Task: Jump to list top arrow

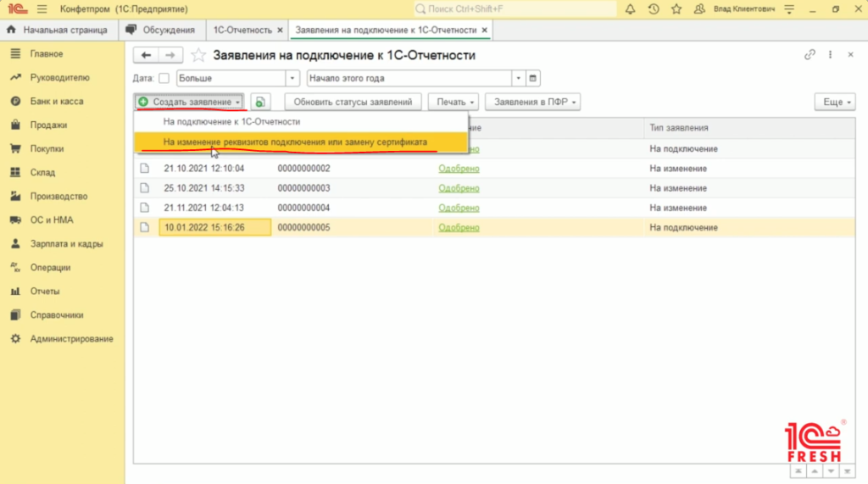Action: click(798, 471)
